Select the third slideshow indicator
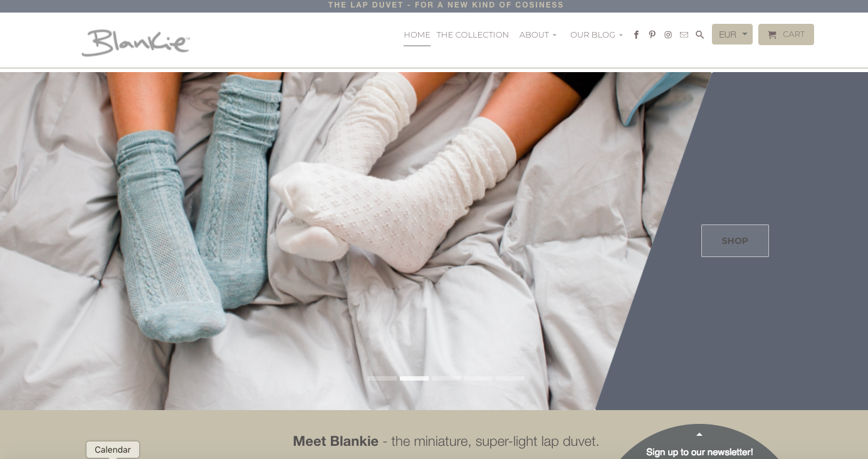This screenshot has height=459, width=868. coord(446,379)
